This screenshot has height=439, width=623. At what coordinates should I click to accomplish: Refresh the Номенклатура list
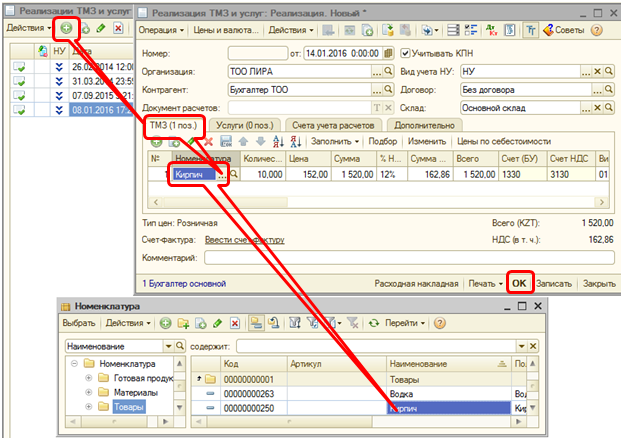point(373,323)
